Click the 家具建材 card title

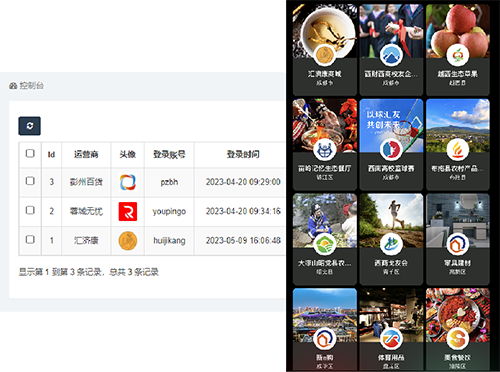pos(458,263)
